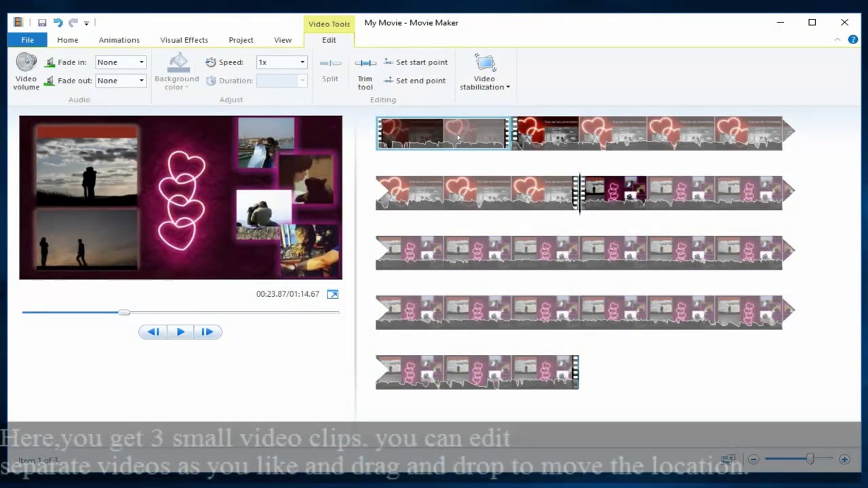Click the Speed stopwatch icon
The height and width of the screenshot is (488, 868).
coord(211,62)
